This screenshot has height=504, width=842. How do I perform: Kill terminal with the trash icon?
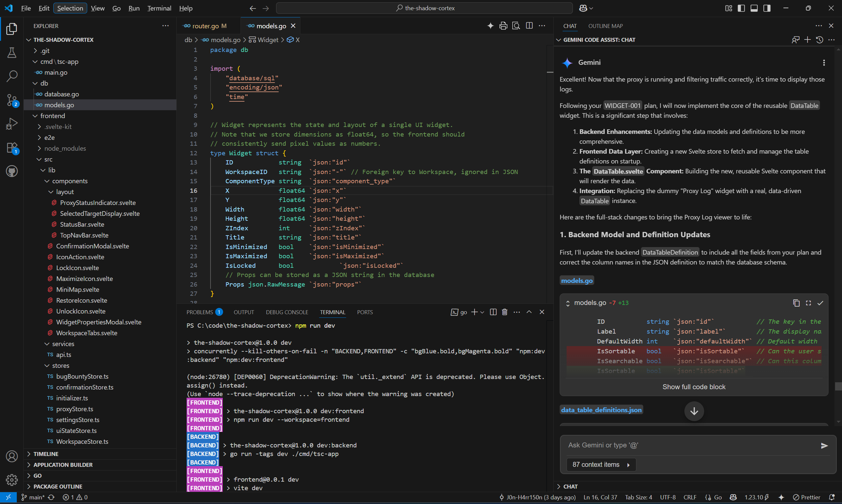click(x=504, y=312)
